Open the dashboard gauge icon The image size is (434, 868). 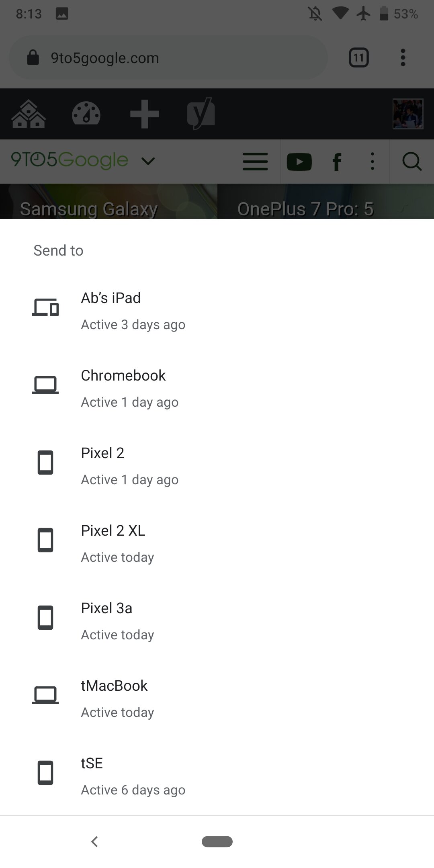pos(86,114)
